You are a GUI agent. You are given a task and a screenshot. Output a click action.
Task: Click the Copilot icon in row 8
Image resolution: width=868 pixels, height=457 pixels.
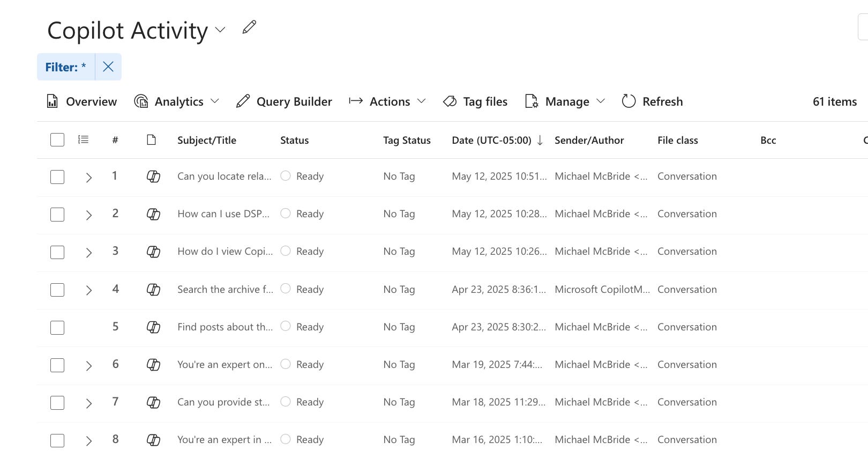pos(154,440)
